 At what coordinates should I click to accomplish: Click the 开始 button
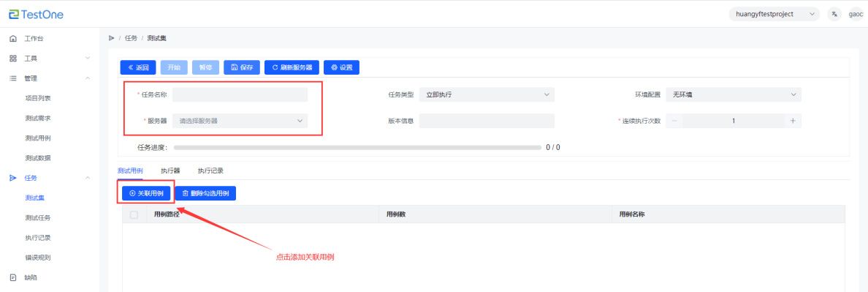tap(174, 67)
